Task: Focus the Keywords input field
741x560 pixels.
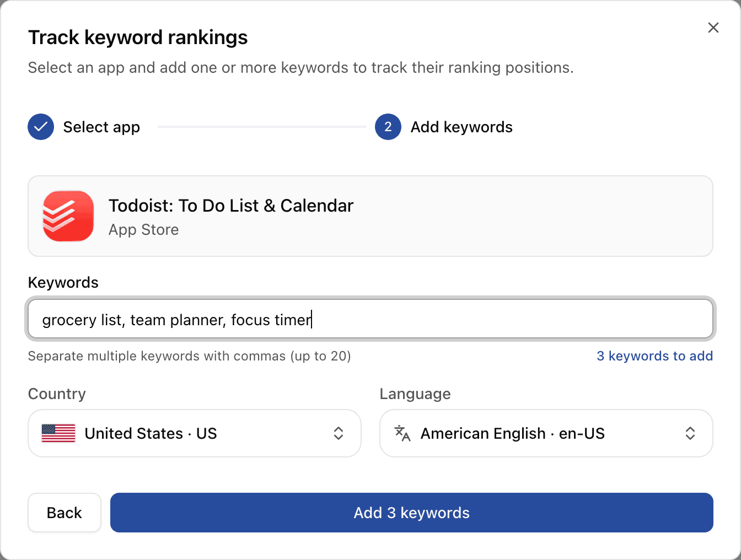Action: pos(370,319)
